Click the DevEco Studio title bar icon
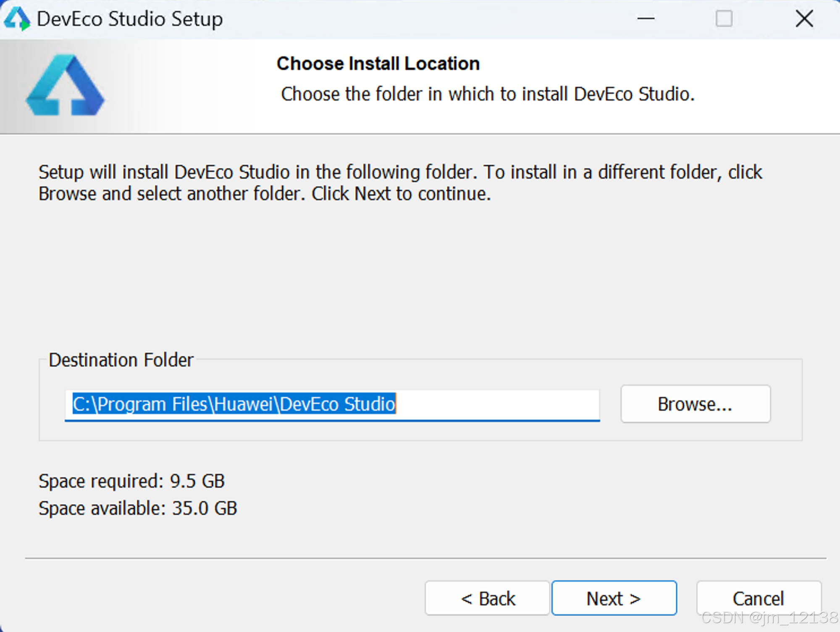 point(17,19)
